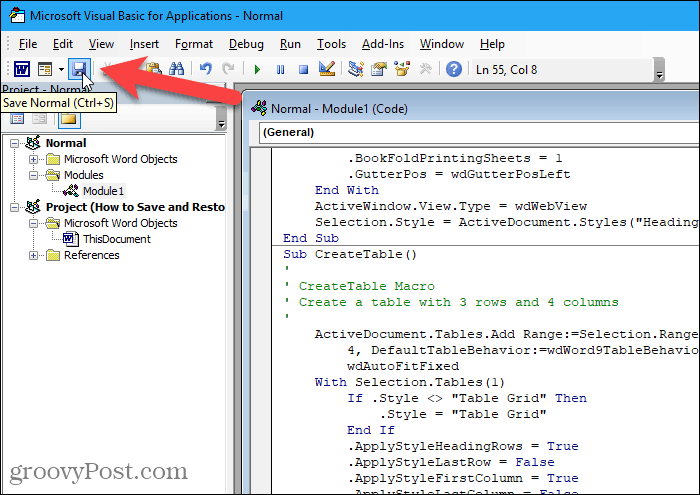Image resolution: width=700 pixels, height=495 pixels.
Task: Click View Object icon in Project pane
Action: (39, 119)
